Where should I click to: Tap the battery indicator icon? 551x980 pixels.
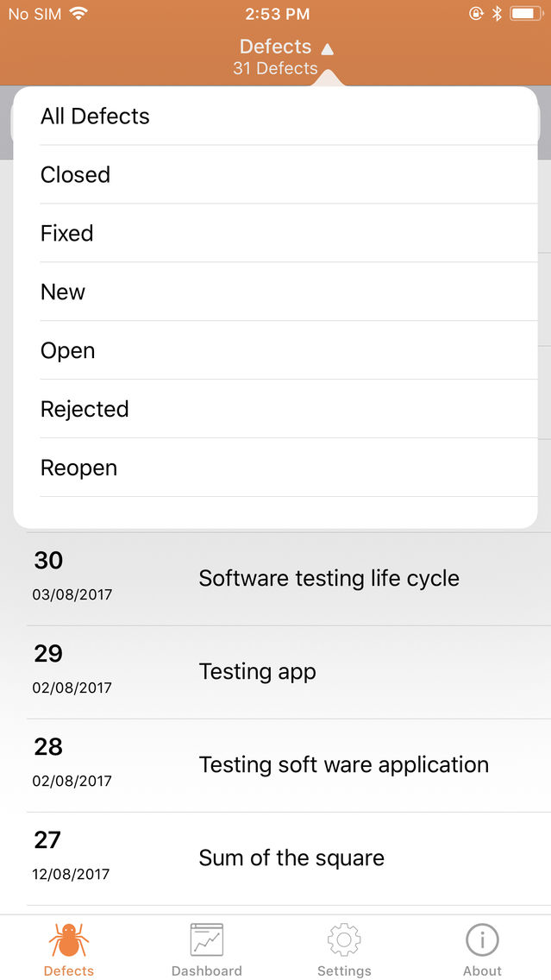click(x=527, y=14)
